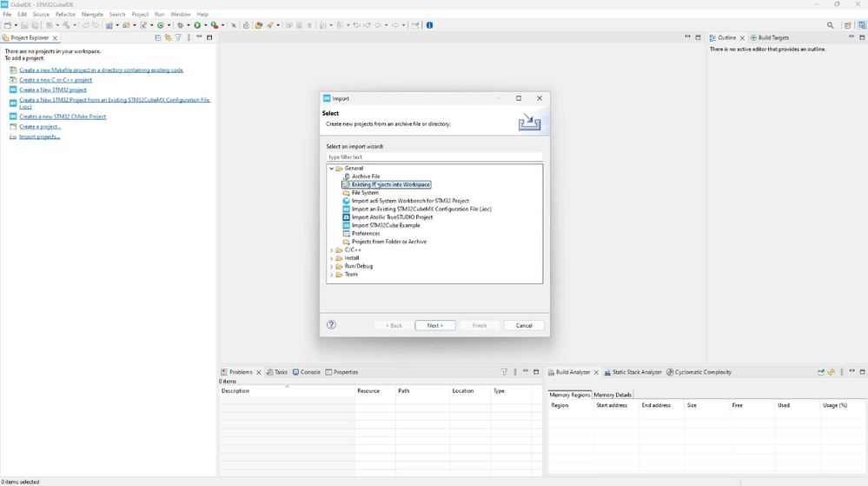The width and height of the screenshot is (868, 486).
Task: Click the Import Atollic TrueSTUDIO Project icon
Action: 347,217
